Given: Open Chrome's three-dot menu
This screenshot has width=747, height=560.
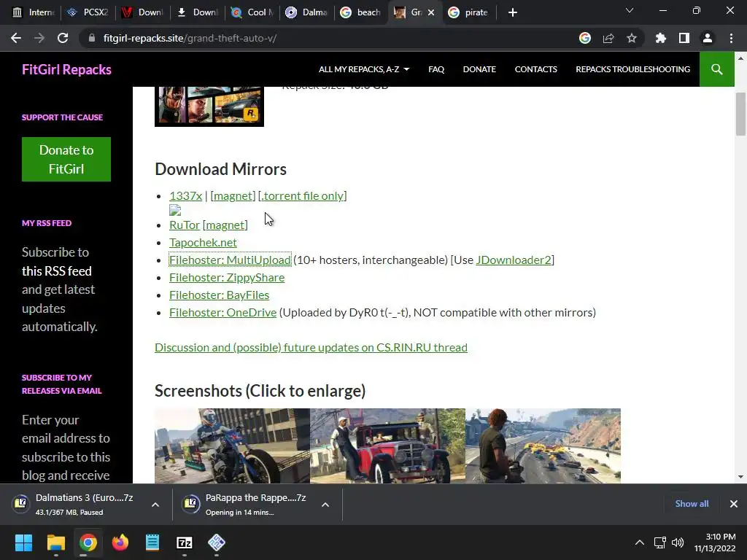Looking at the screenshot, I should point(731,38).
